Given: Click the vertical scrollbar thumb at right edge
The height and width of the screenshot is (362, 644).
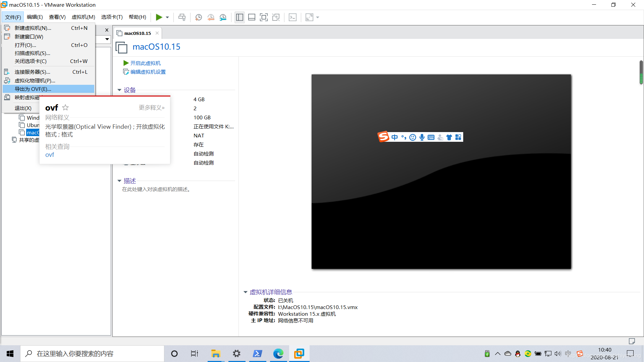Looking at the screenshot, I should (641, 72).
